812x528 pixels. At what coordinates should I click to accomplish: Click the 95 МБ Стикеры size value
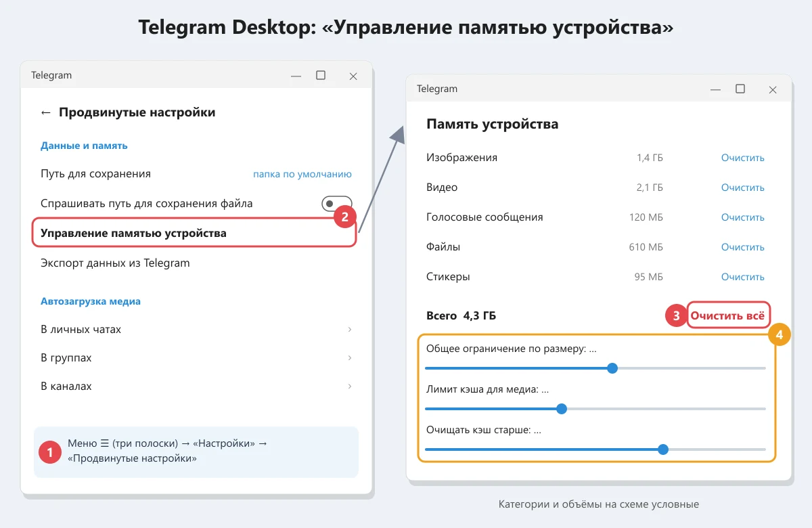649,277
